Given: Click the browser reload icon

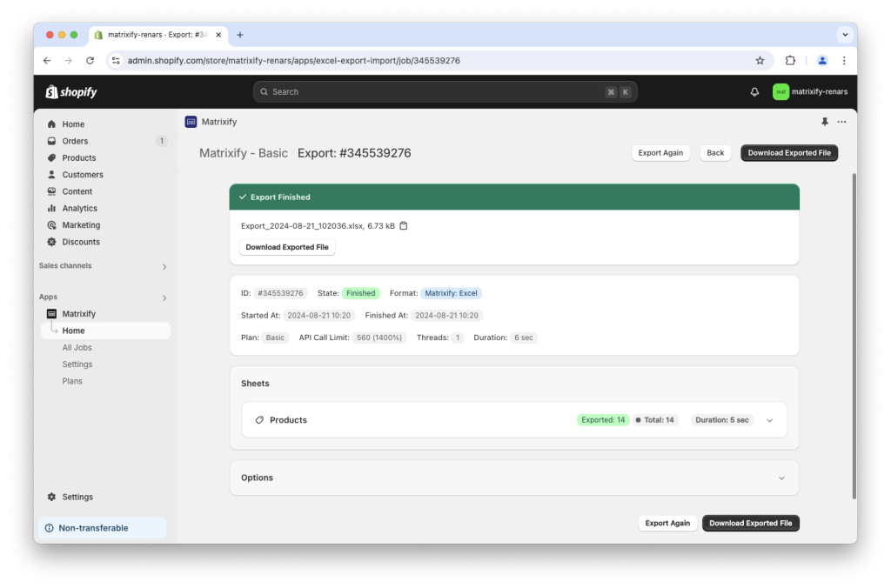Looking at the screenshot, I should (90, 61).
